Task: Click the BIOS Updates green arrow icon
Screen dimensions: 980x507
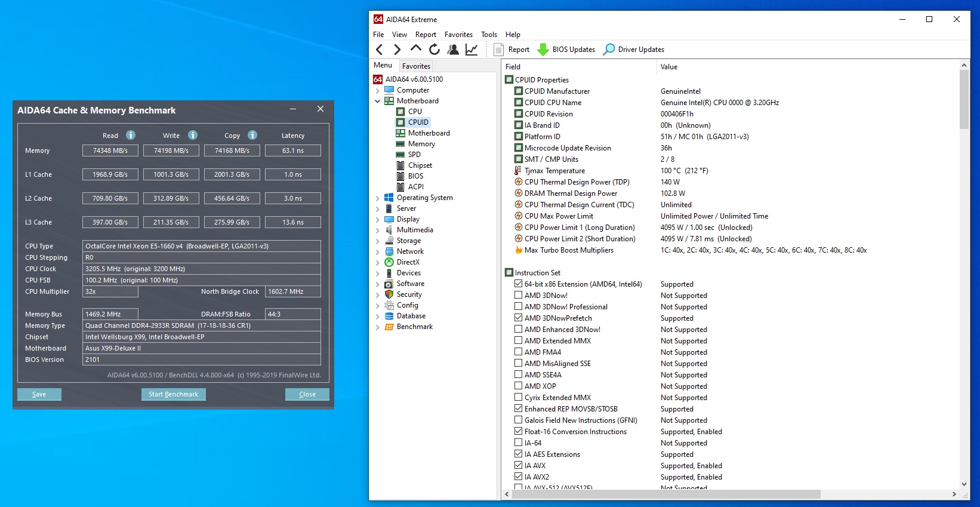Action: 543,50
